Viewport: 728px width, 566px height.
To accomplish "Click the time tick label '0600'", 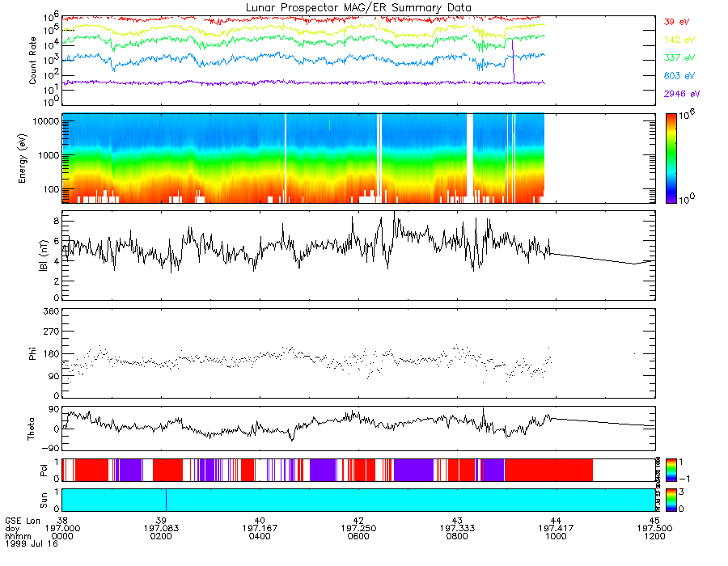I will (358, 536).
